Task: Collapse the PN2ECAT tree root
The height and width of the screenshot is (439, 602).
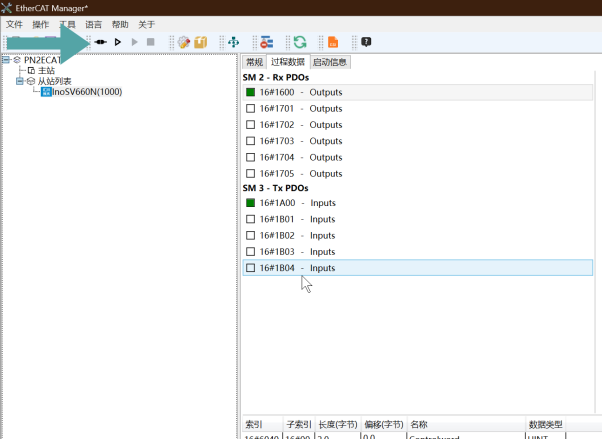Action: 6,60
